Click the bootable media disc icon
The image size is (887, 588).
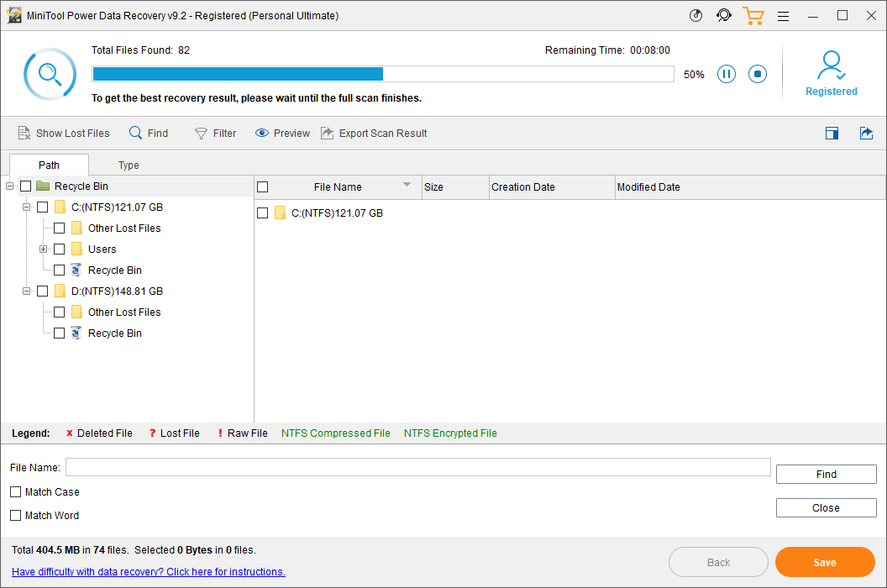695,16
